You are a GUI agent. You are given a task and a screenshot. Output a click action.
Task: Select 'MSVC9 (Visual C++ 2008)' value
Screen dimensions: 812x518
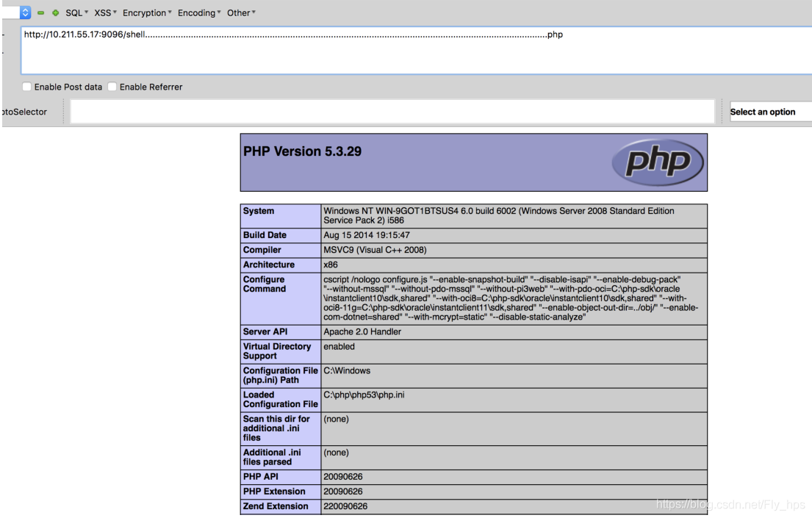point(375,251)
